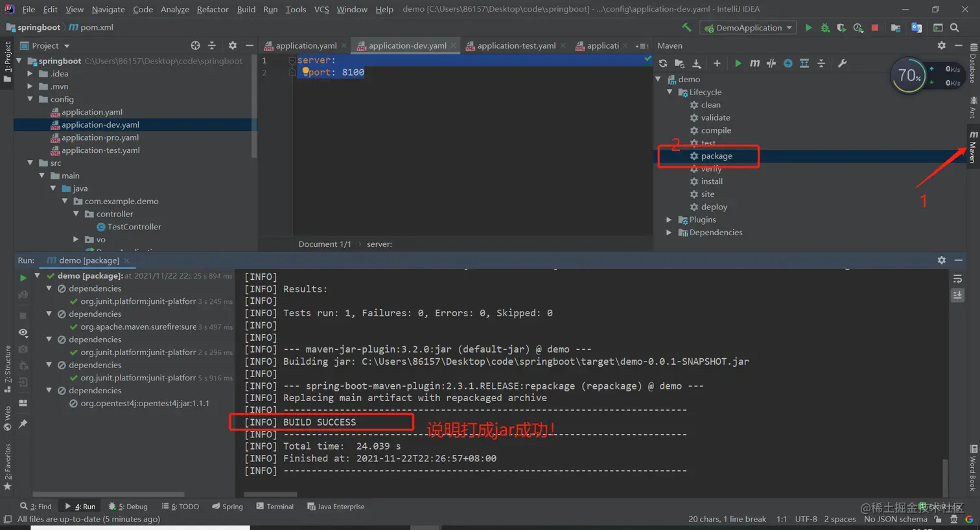Rerun the demo [package] build
The width and height of the screenshot is (980, 530).
click(x=23, y=277)
